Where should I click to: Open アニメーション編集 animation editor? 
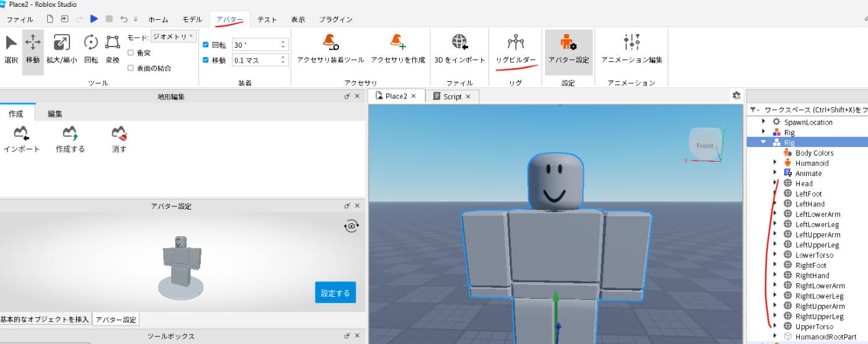pyautogui.click(x=632, y=50)
